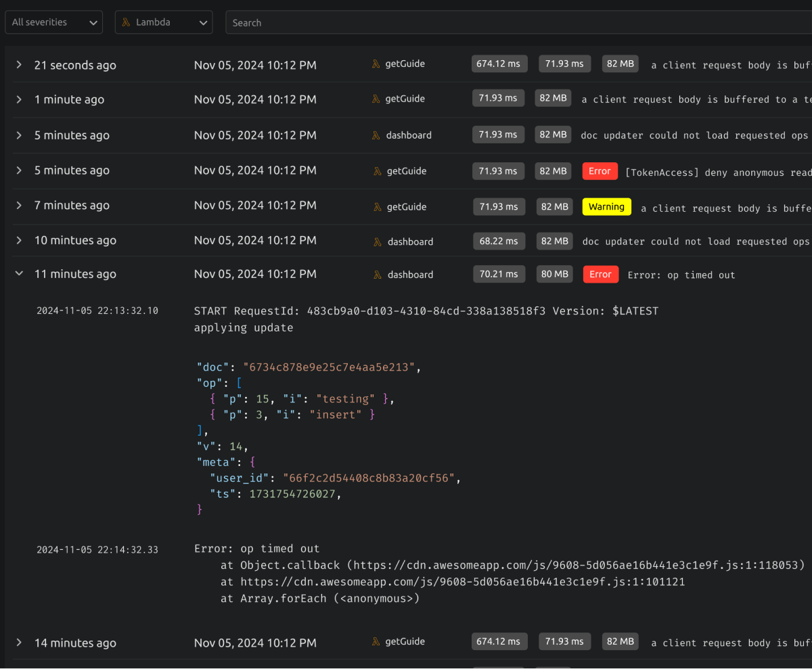Click the 82 MB badge in the 21 seconds ago row
This screenshot has width=812, height=669.
click(621, 64)
